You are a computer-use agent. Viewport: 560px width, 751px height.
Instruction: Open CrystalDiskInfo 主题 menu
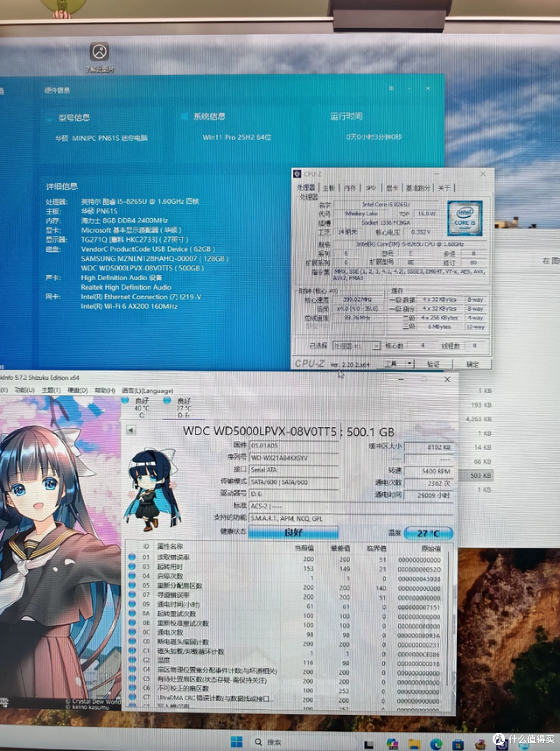point(51,390)
